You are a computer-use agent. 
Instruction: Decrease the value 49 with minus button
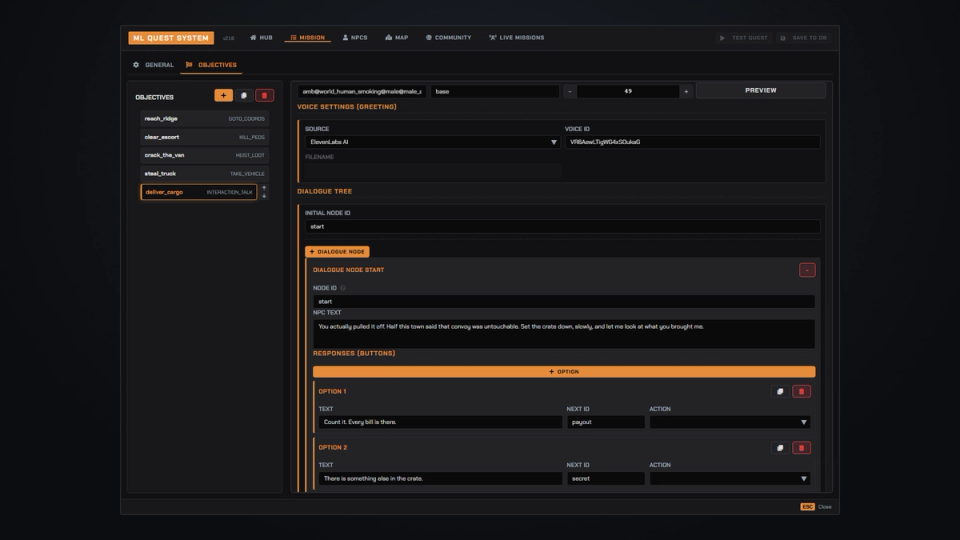(569, 91)
